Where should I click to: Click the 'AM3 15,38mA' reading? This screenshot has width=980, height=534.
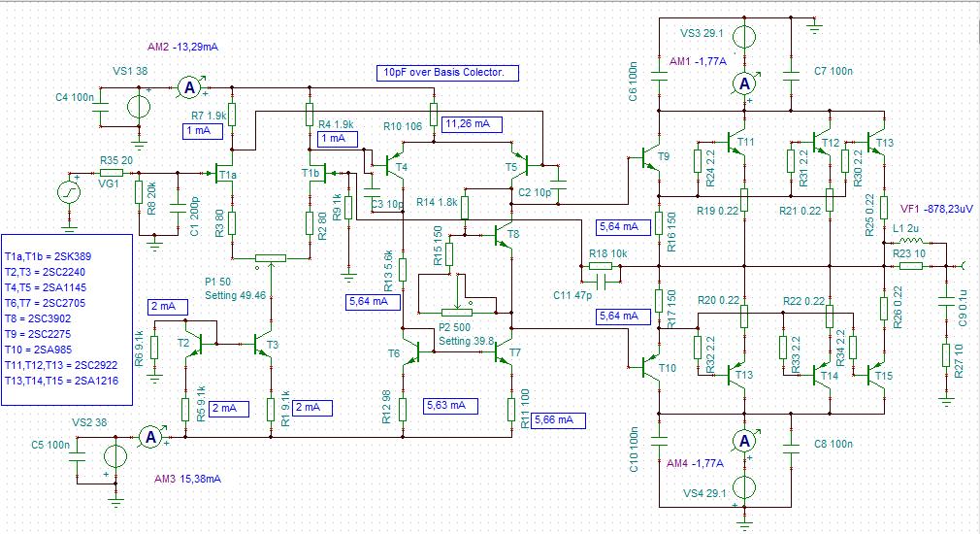click(187, 479)
